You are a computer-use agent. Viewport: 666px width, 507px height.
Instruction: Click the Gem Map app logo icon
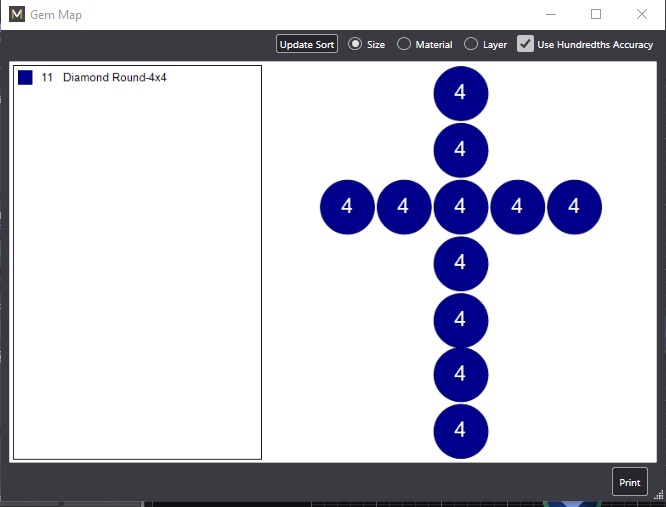(17, 14)
